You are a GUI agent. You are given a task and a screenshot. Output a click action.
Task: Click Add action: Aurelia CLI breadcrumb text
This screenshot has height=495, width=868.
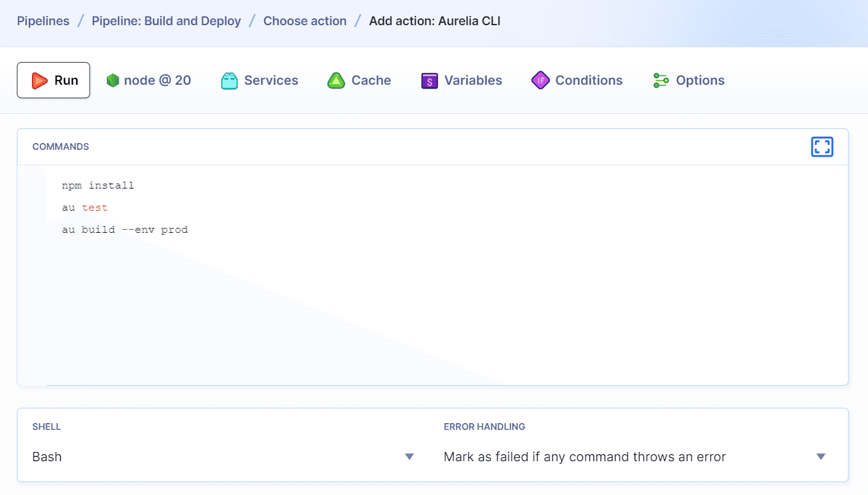[435, 21]
